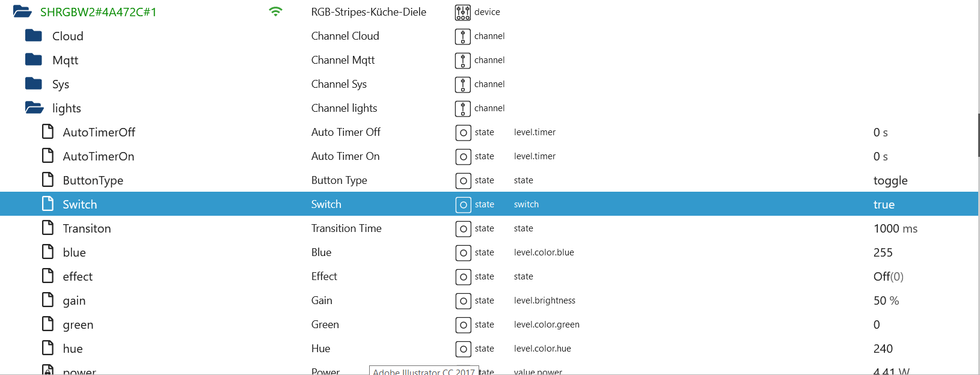Click the ButtonType value toggle
This screenshot has width=980, height=375.
click(x=890, y=180)
